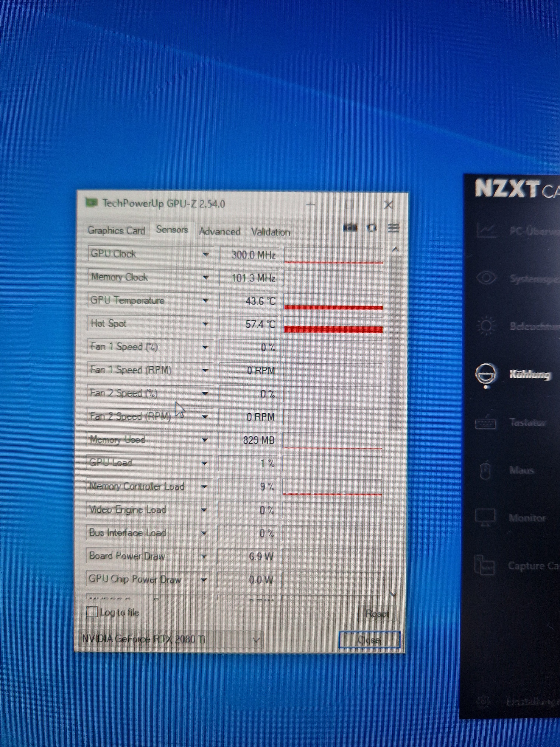
Task: Select the Maus mouse icon in NZXT
Action: (x=485, y=470)
